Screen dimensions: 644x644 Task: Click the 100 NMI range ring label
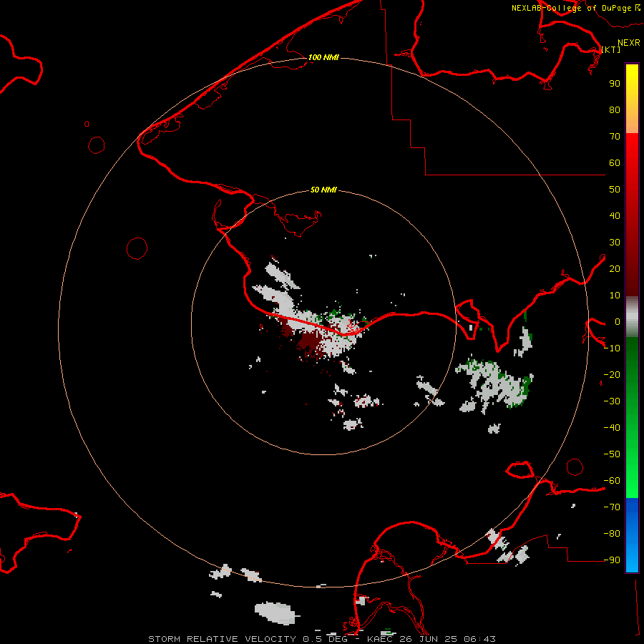pos(323,57)
